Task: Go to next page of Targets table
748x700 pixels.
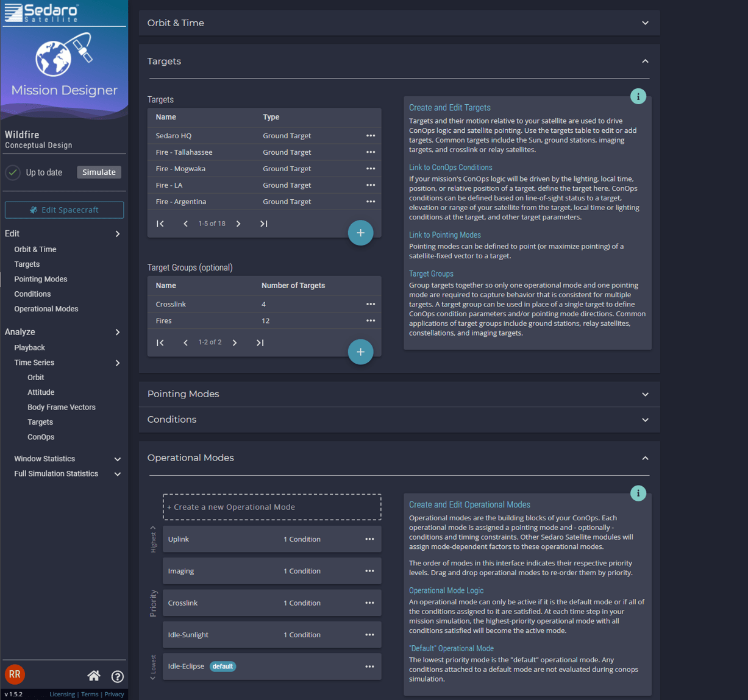Action: coord(238,224)
